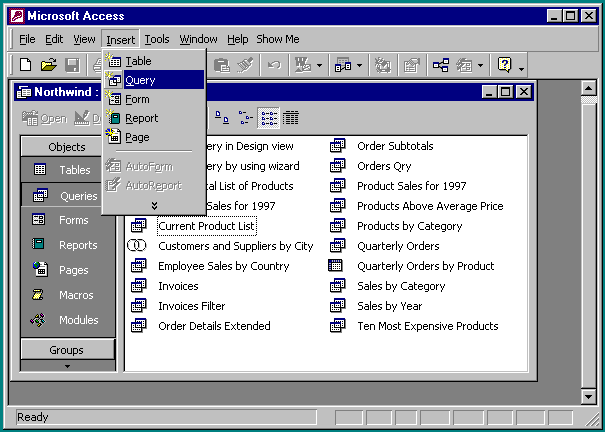
Task: Click the Undo toolbar icon
Action: pyautogui.click(x=274, y=65)
